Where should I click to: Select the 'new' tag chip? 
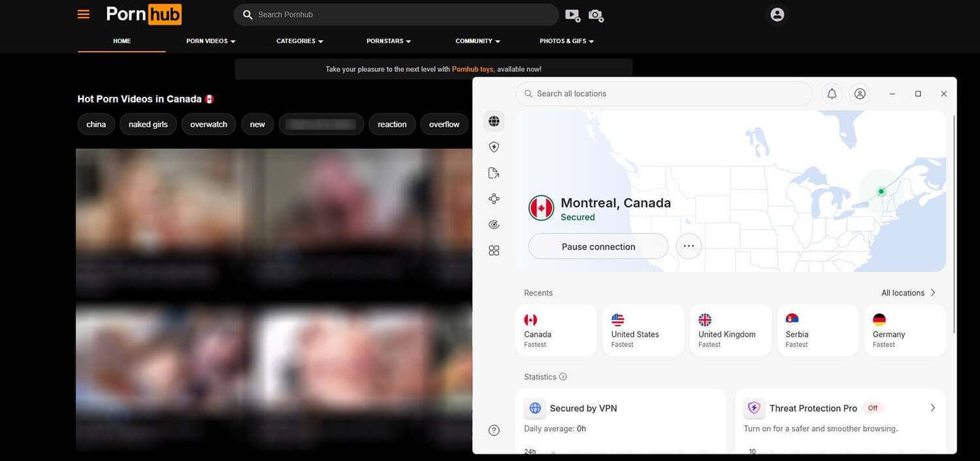click(x=257, y=124)
